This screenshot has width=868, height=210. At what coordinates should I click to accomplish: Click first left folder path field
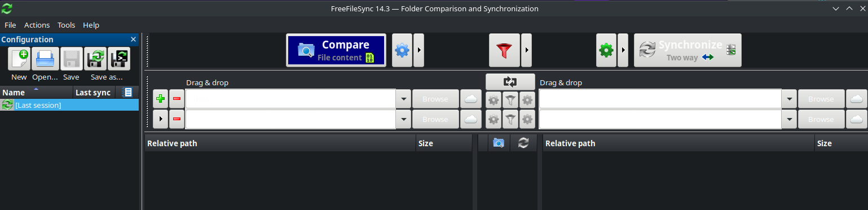[x=290, y=99]
